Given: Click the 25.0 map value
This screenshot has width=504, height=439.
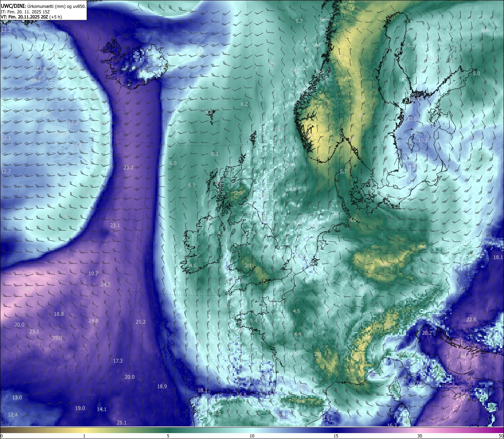Looking at the screenshot, I should point(57,338).
